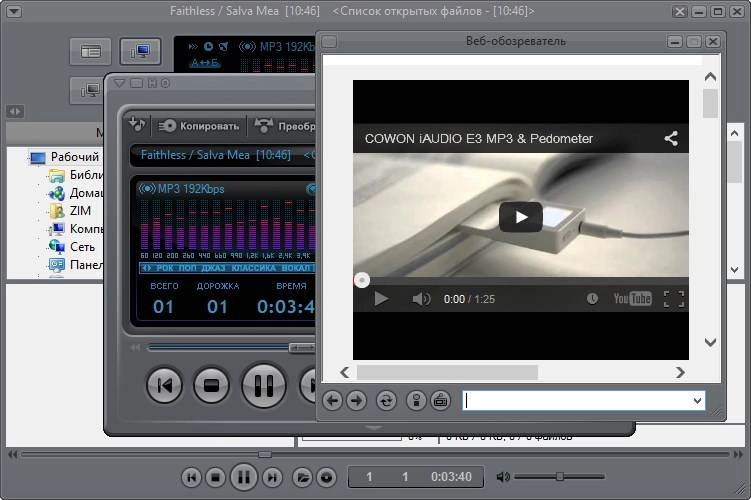
Task: Mute the YouTube video volume icon
Action: (421, 299)
